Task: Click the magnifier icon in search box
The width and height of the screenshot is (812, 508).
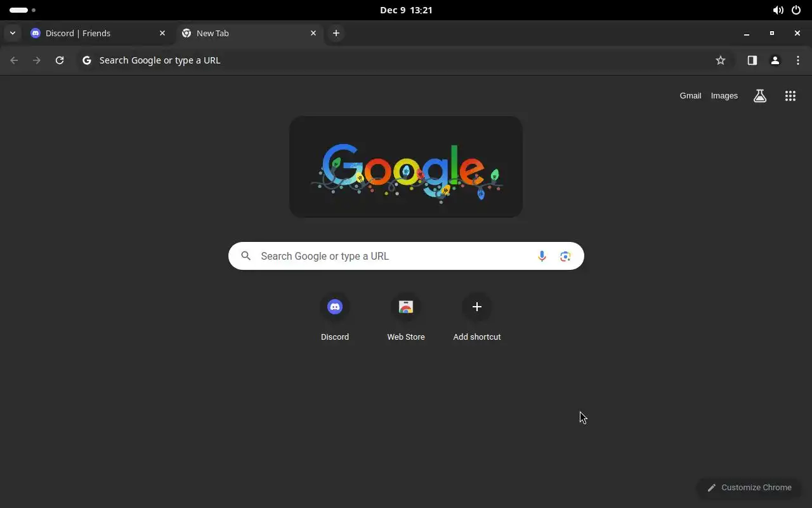Action: (246, 256)
